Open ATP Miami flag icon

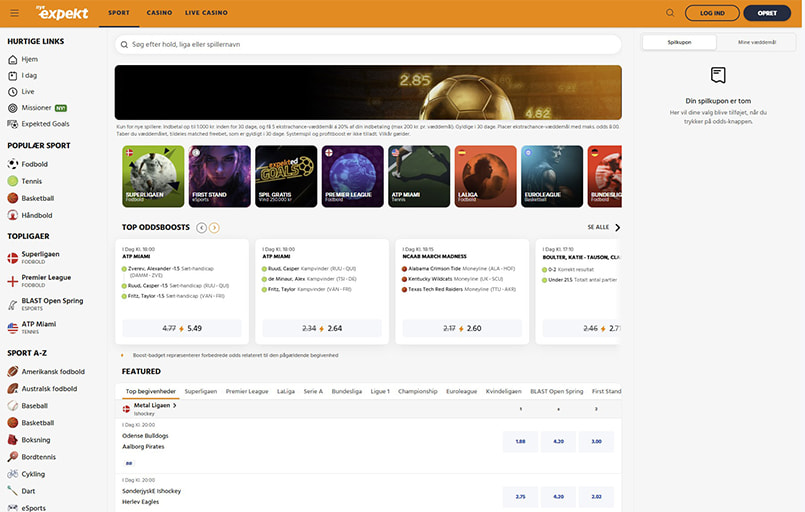[x=13, y=328]
